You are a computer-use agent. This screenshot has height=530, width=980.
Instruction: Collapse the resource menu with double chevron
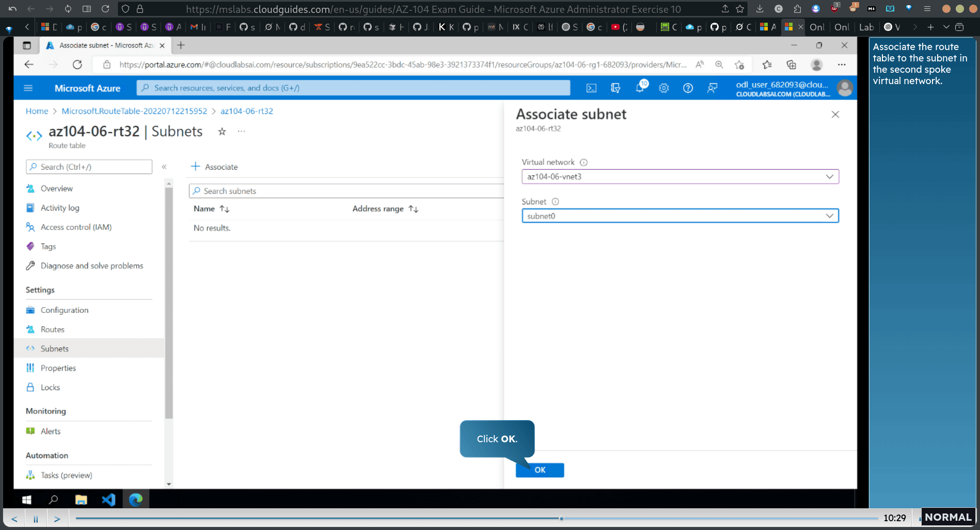164,167
